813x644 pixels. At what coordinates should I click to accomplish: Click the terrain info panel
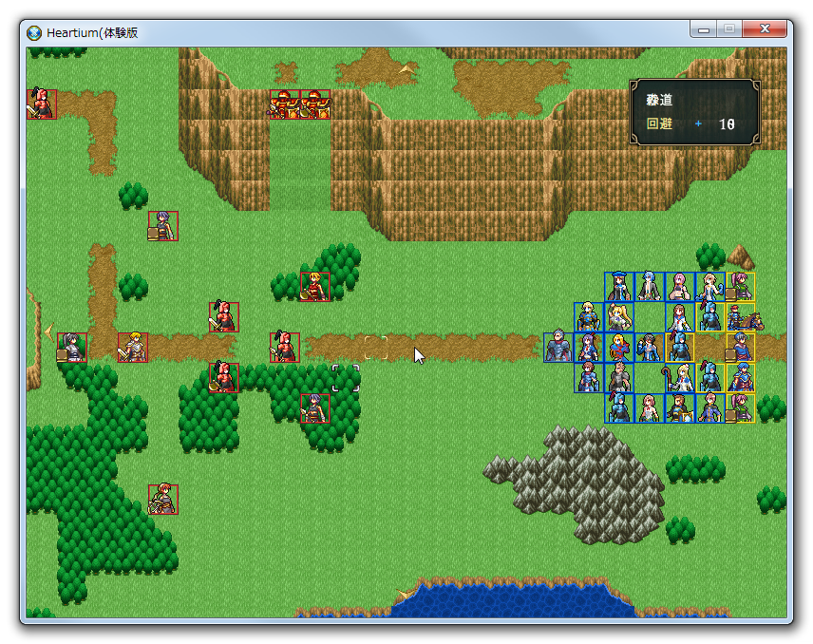[695, 112]
